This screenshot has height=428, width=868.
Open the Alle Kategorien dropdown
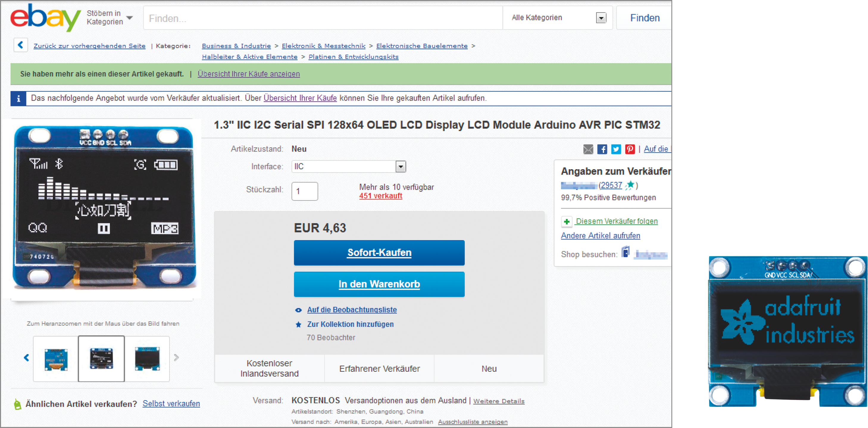(x=601, y=18)
